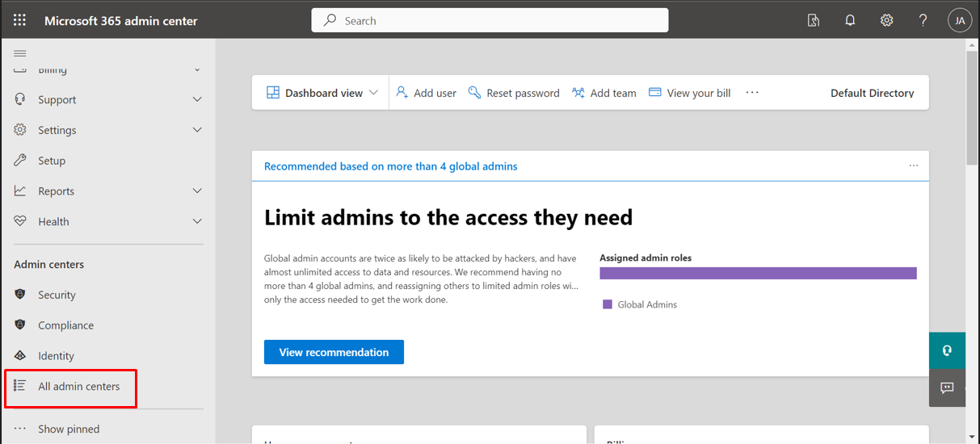Open the Dashboard view dropdown
This screenshot has height=444, width=980.
coord(322,93)
